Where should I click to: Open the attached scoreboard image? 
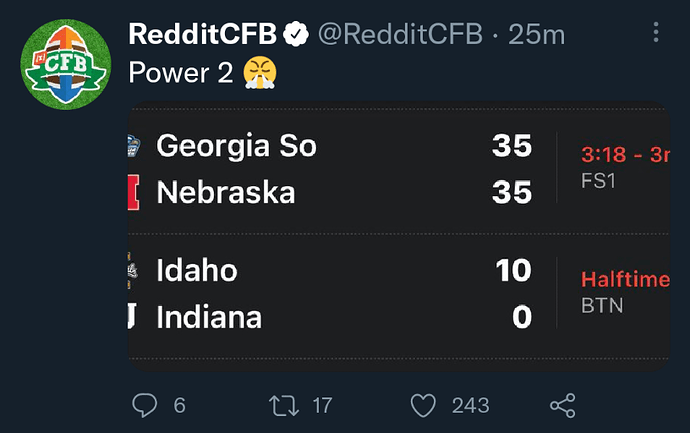(x=399, y=236)
